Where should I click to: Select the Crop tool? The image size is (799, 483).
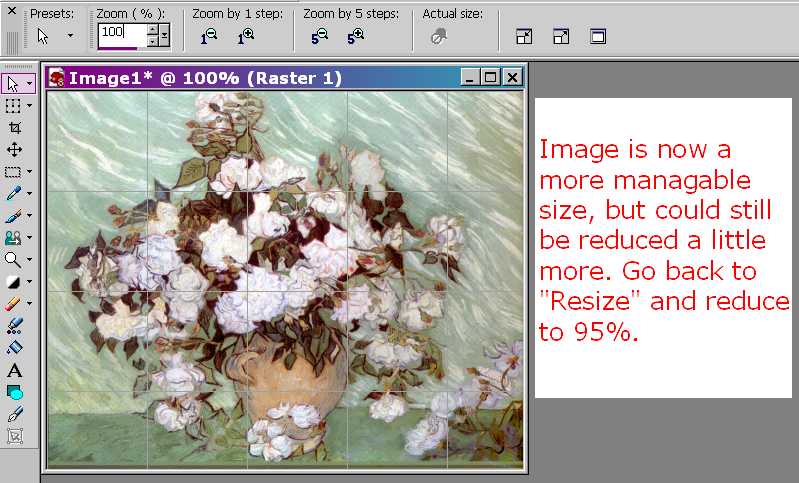pos(14,127)
